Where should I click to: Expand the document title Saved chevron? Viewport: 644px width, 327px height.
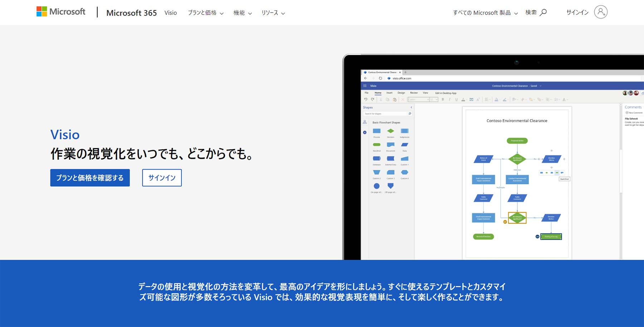(540, 86)
